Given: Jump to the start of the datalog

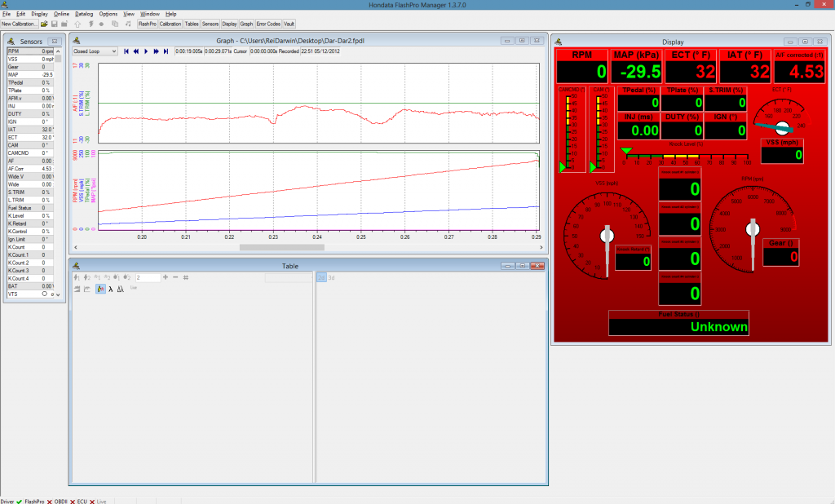Looking at the screenshot, I should (x=126, y=51).
